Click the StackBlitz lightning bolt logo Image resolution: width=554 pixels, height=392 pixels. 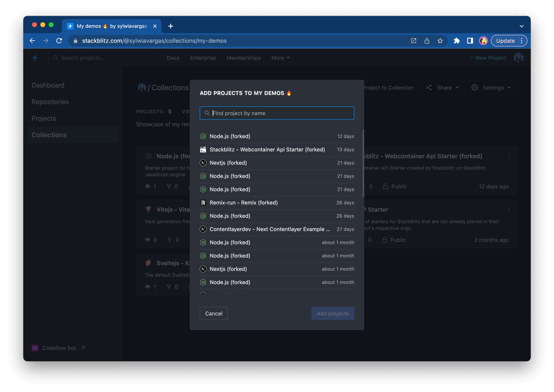(35, 58)
